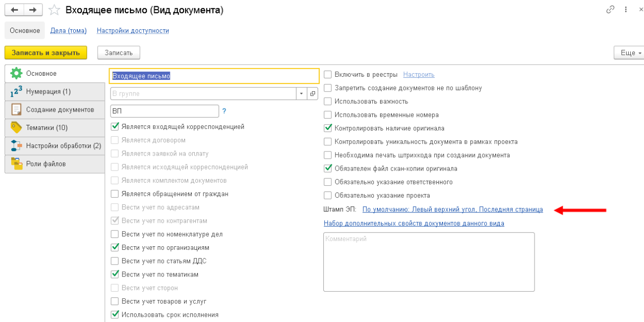This screenshot has width=644, height=322.
Task: Uncheck Контролировать наличие оригинала
Action: (328, 128)
